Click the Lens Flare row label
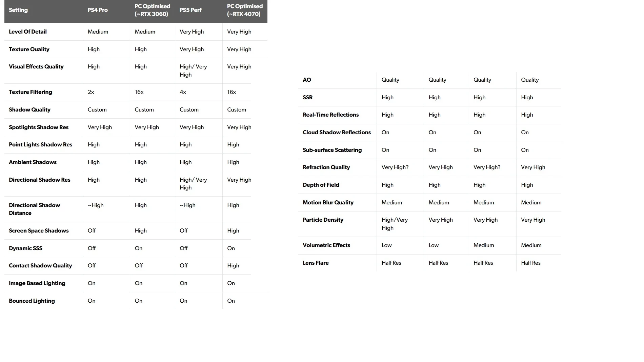Viewport: 644px width, 362px height. [316, 263]
